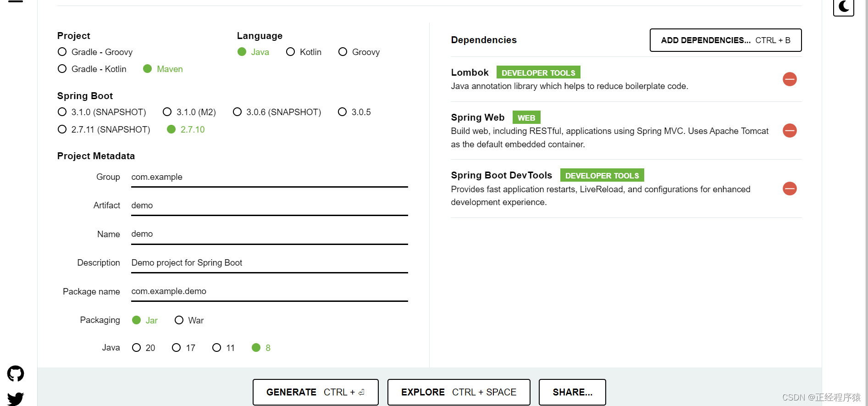Image resolution: width=868 pixels, height=406 pixels.
Task: Toggle dark mode moon icon
Action: point(844,7)
